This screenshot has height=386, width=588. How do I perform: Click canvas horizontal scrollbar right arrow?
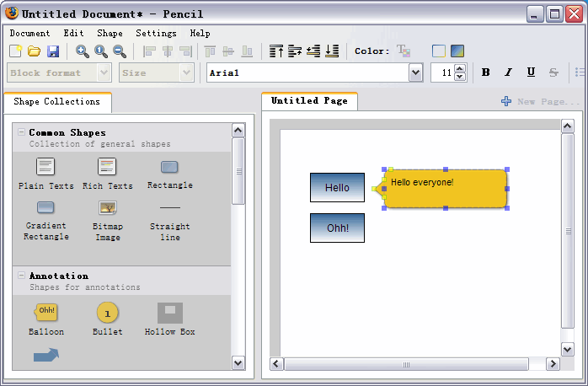(553, 364)
